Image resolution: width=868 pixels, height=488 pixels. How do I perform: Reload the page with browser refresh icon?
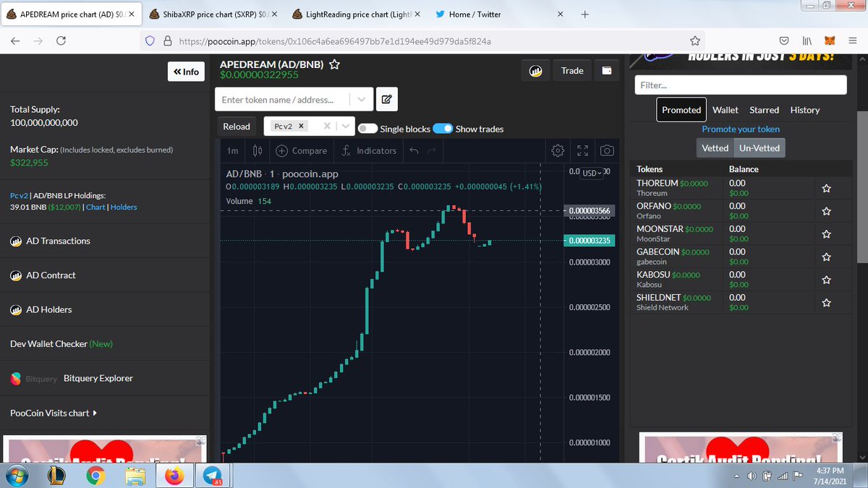click(61, 41)
